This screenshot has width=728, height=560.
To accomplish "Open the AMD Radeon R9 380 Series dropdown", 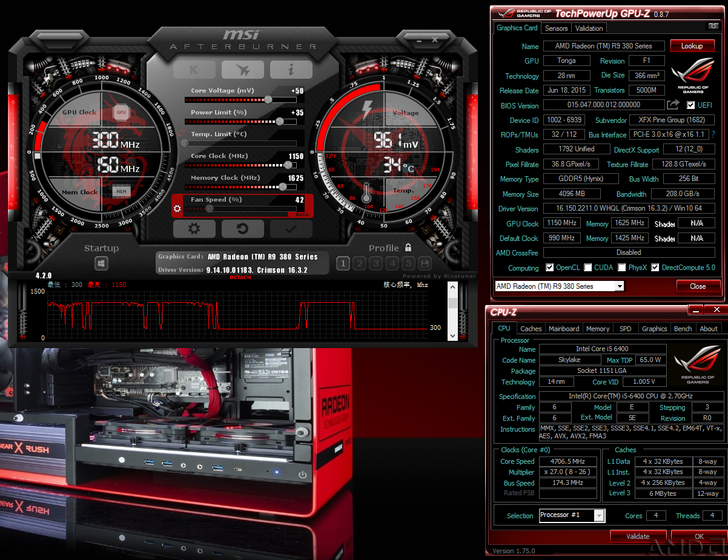I will coord(560,286).
